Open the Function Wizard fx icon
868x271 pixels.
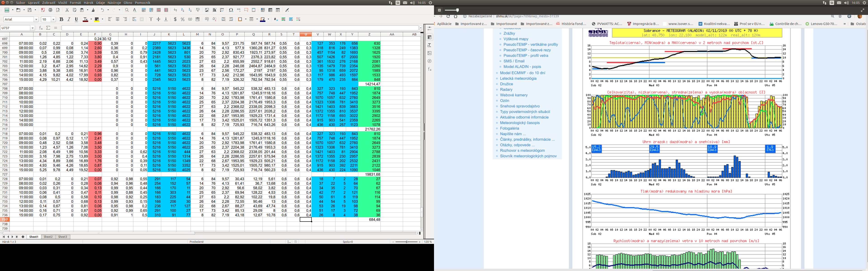[41, 28]
